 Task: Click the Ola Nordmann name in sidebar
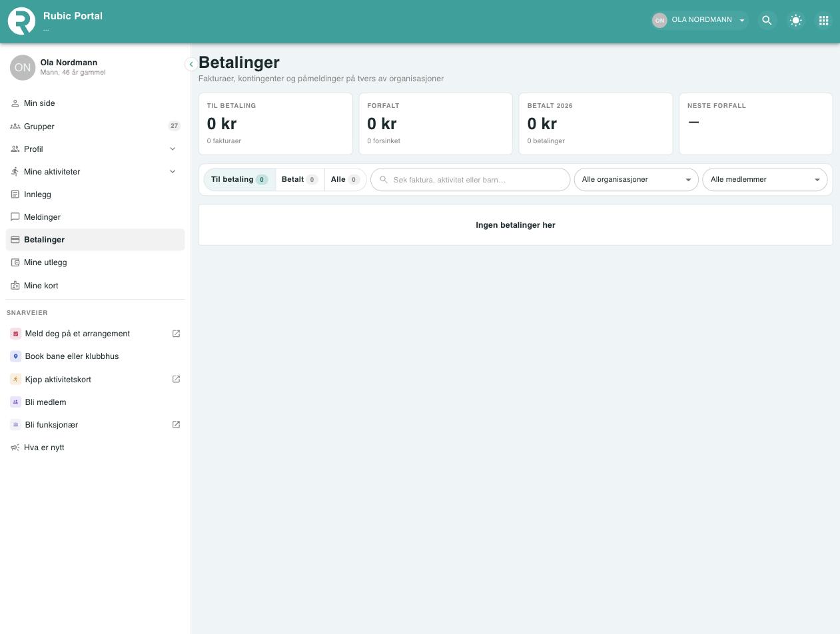click(69, 63)
